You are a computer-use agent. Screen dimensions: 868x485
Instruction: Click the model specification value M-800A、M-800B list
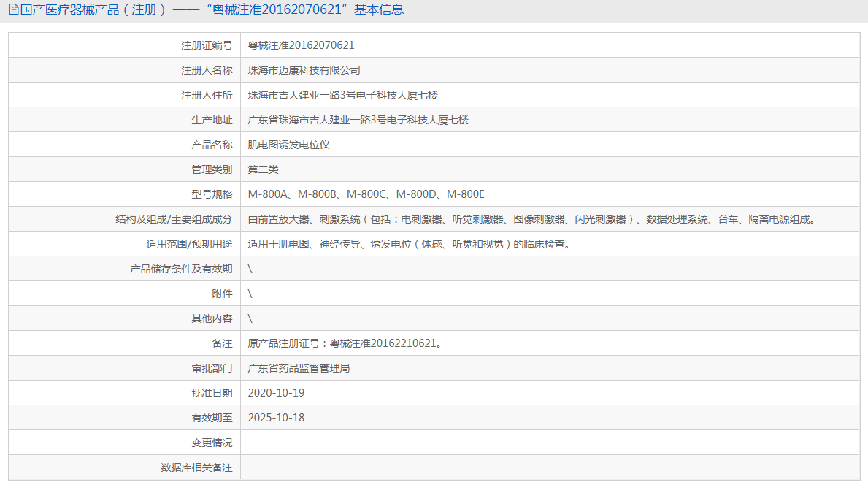(x=366, y=194)
